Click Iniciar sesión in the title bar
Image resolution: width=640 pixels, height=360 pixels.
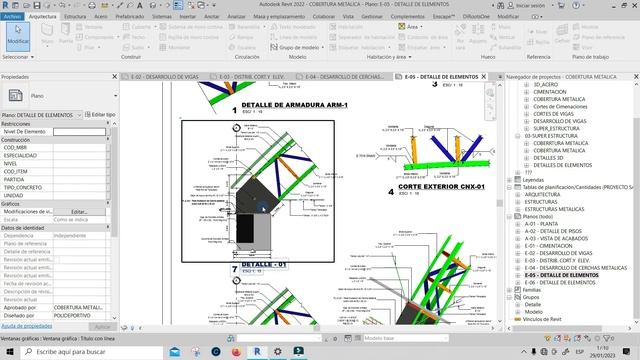[x=530, y=5]
